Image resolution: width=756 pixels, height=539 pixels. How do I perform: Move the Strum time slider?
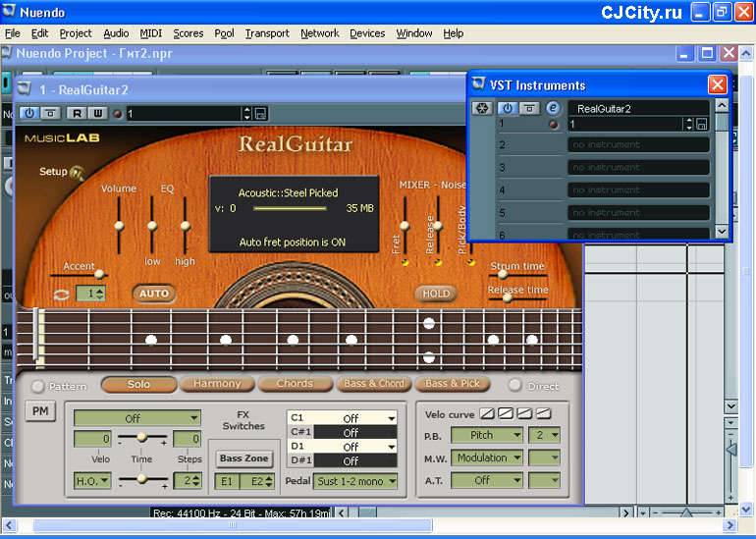pyautogui.click(x=503, y=275)
